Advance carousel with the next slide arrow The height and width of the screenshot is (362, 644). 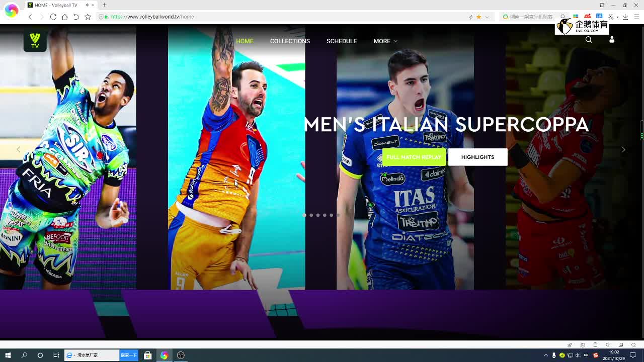tap(623, 149)
